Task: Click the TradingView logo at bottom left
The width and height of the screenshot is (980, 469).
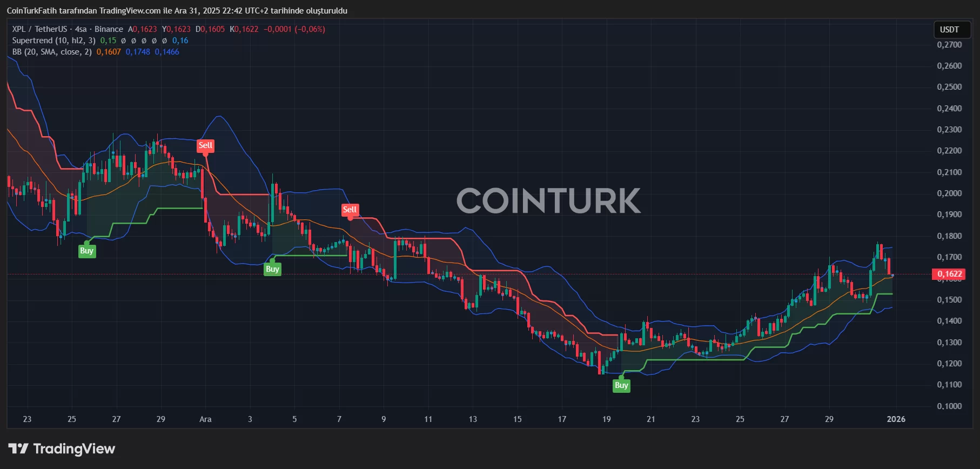Action: pyautogui.click(x=62, y=449)
